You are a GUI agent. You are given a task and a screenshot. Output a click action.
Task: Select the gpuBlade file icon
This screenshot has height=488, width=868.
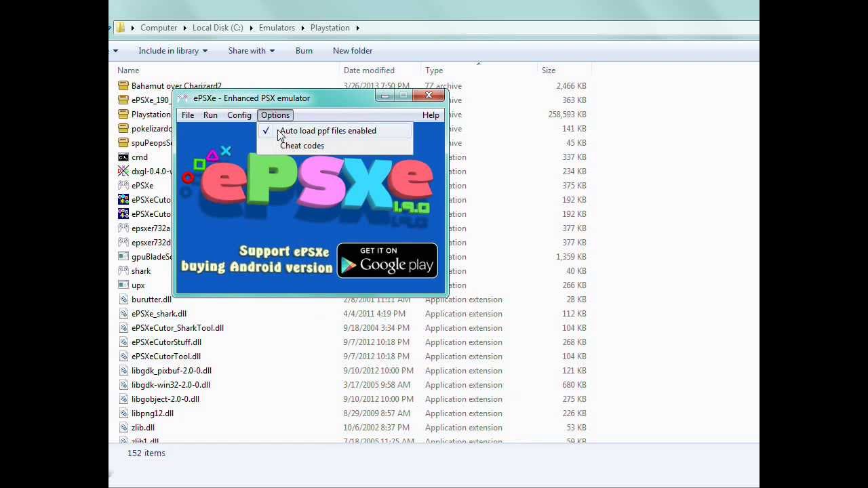(x=123, y=257)
